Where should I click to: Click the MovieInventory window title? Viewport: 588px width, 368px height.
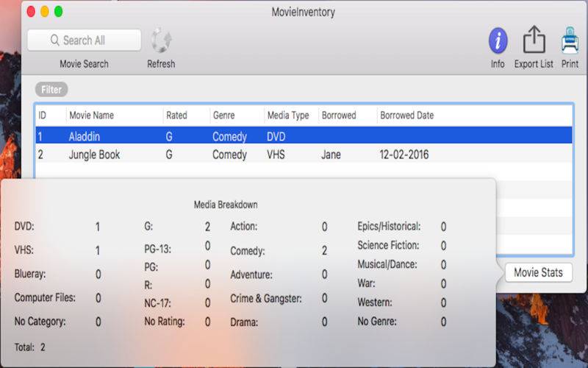coord(303,12)
